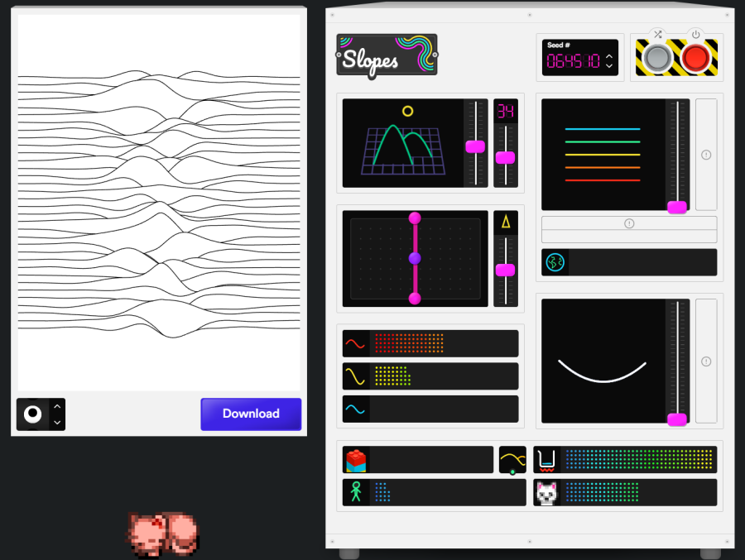Click the level bar beside the brick icon
The height and width of the screenshot is (560, 745).
431,460
